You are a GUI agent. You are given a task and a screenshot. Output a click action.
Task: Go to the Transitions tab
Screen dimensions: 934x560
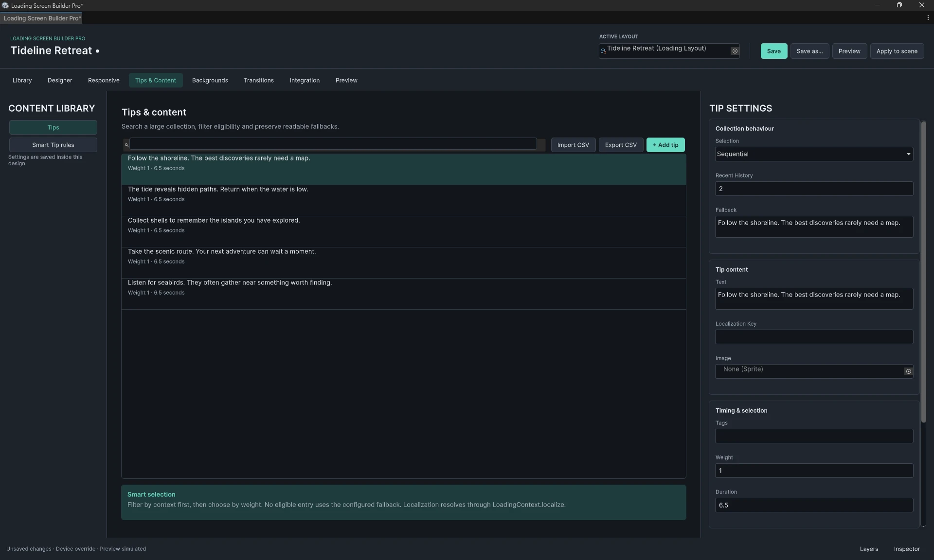click(258, 80)
